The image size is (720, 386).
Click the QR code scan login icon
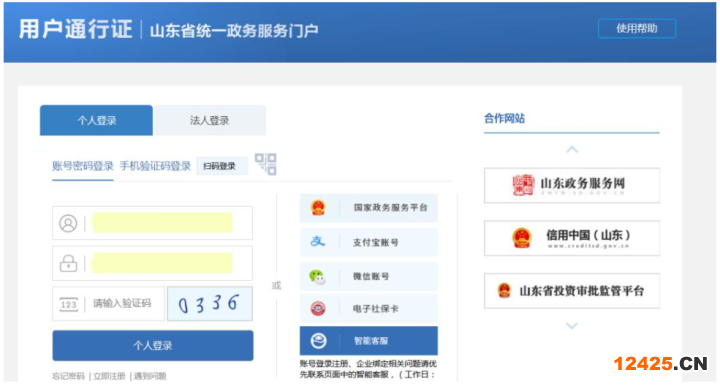click(x=266, y=164)
